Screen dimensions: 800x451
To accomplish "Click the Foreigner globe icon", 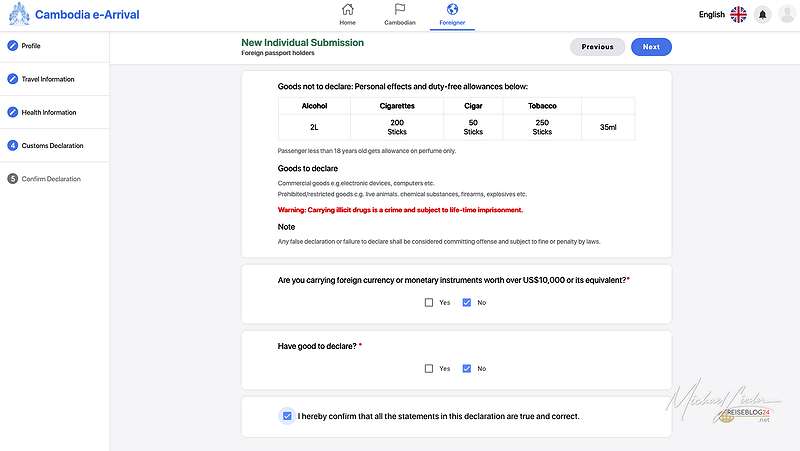I will (x=453, y=10).
